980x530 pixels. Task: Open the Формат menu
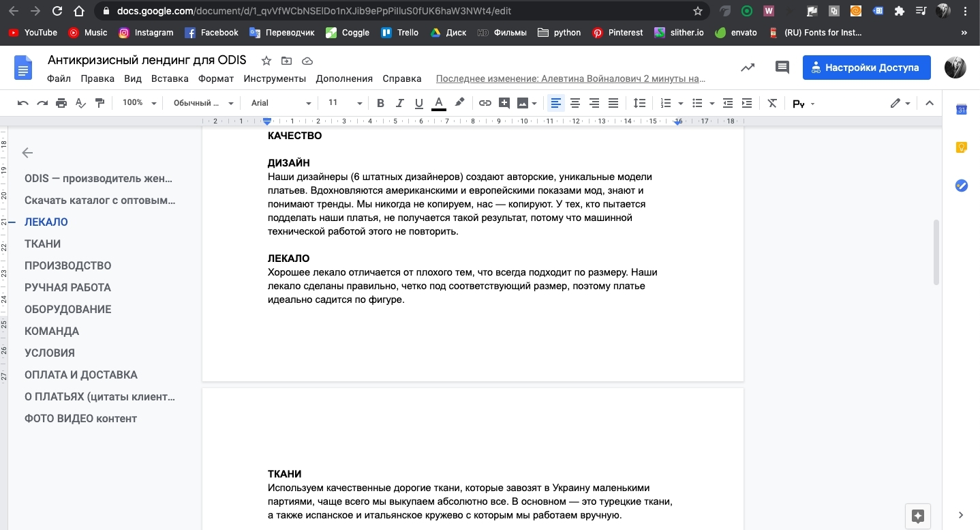tap(215, 78)
